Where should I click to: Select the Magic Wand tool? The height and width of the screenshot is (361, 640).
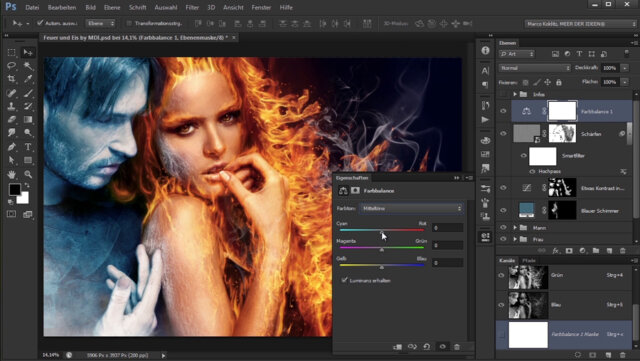pos(28,66)
